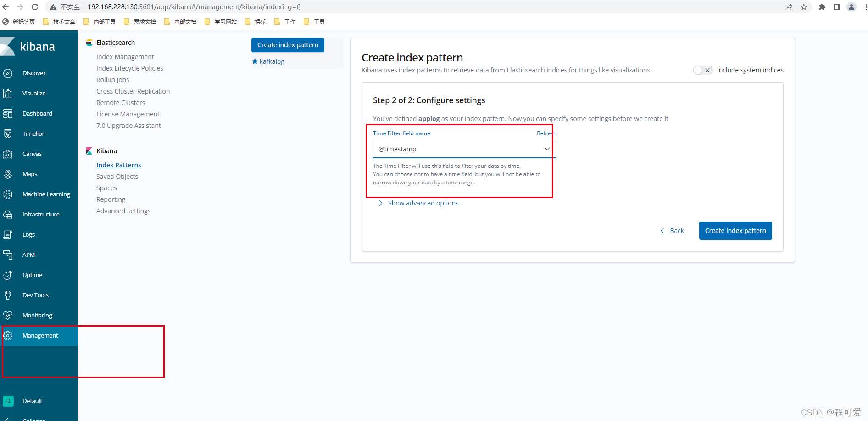The height and width of the screenshot is (421, 868).
Task: Open the Time Filter field name dropdown
Action: coord(464,149)
